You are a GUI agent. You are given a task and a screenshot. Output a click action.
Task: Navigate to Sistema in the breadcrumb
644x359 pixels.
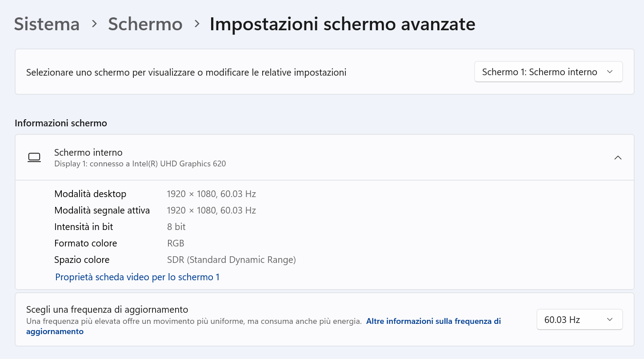46,24
